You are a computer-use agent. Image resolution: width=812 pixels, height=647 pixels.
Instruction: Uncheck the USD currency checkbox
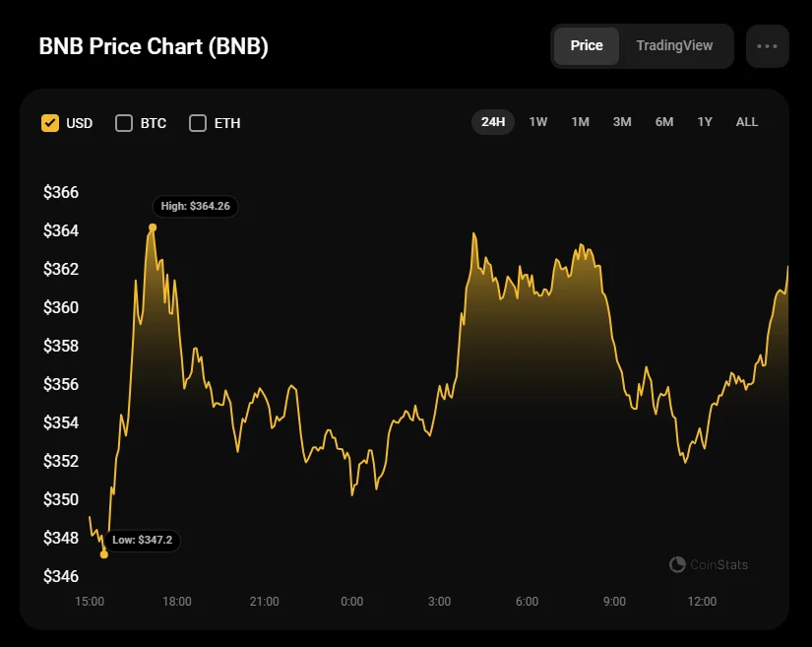pos(50,123)
